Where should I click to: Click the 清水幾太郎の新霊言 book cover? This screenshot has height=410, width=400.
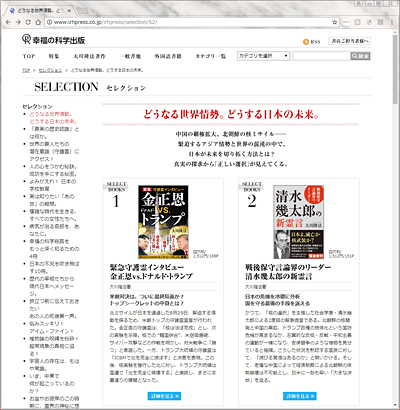pyautogui.click(x=299, y=222)
